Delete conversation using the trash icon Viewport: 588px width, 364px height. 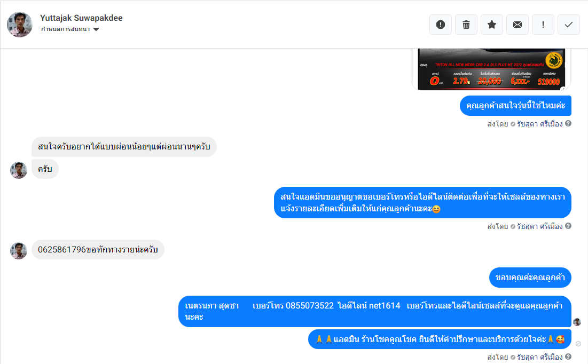(466, 25)
